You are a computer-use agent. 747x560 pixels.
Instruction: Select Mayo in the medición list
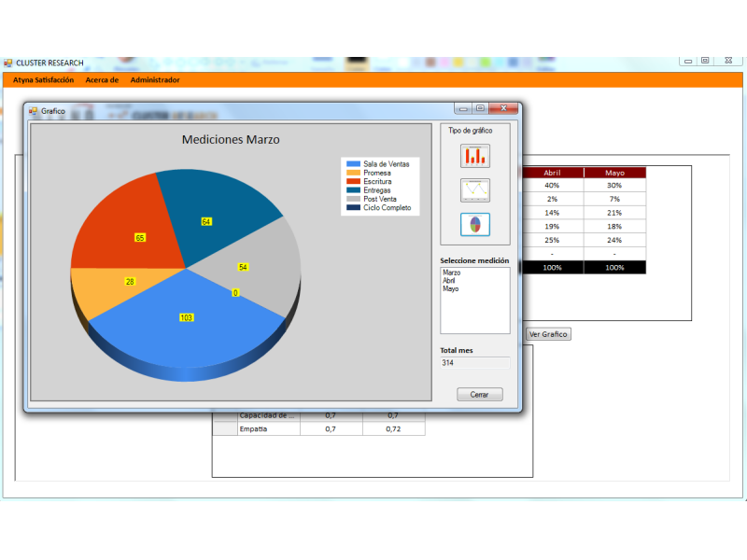click(451, 289)
